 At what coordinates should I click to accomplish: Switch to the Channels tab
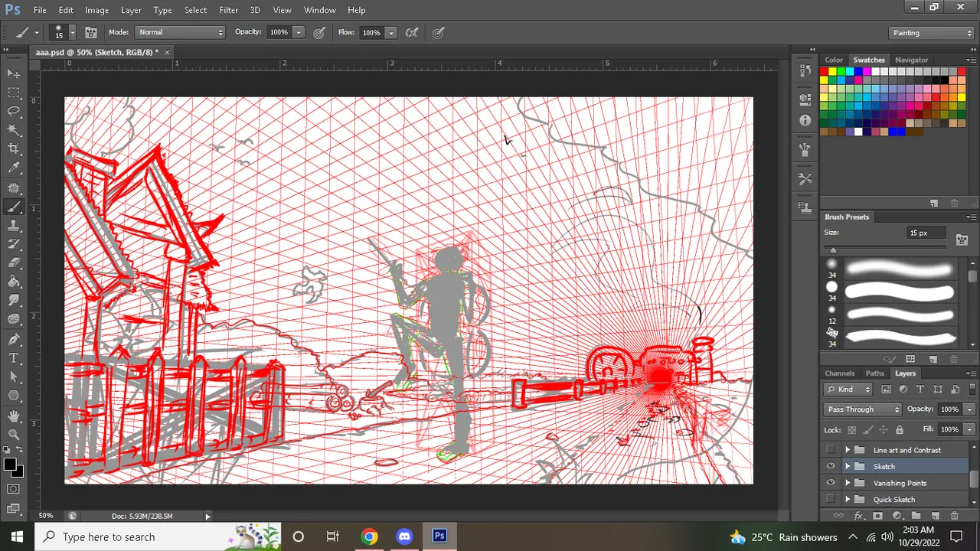pyautogui.click(x=840, y=373)
